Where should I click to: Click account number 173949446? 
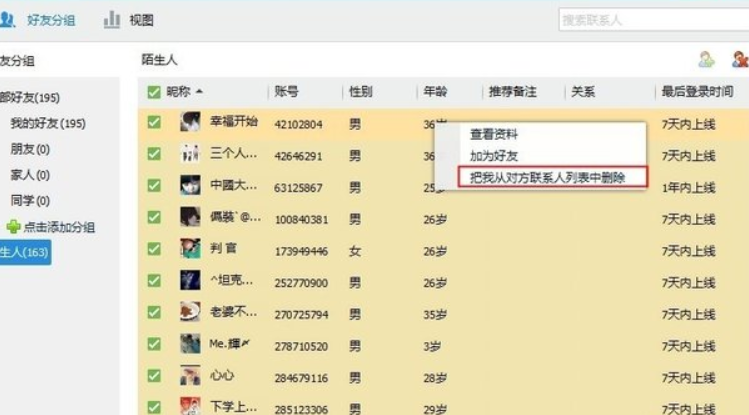[x=301, y=251]
